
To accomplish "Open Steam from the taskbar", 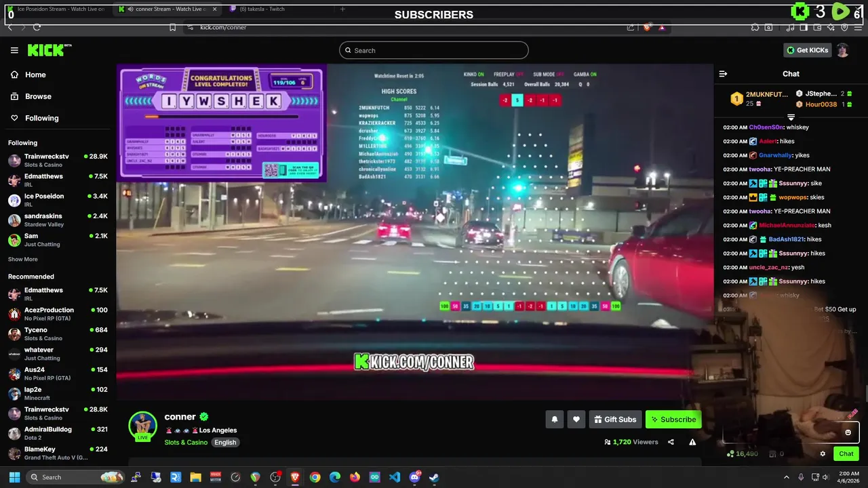I will (434, 477).
